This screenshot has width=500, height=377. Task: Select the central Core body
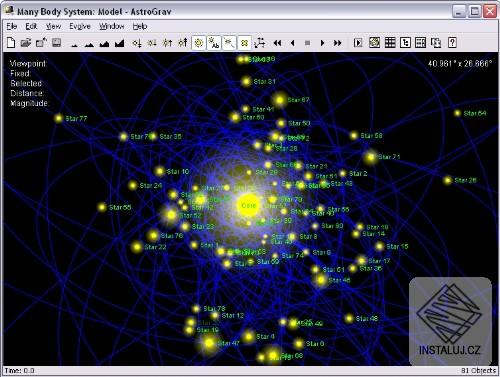pyautogui.click(x=248, y=205)
